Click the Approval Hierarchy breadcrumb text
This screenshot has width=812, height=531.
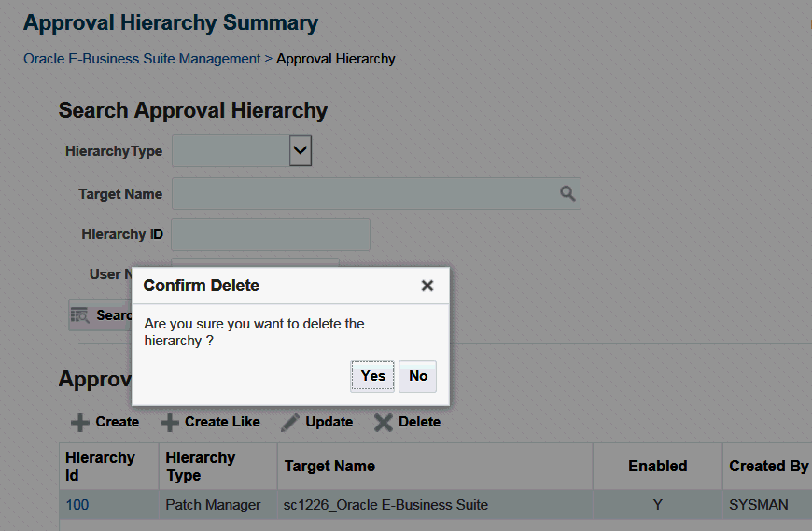(336, 59)
